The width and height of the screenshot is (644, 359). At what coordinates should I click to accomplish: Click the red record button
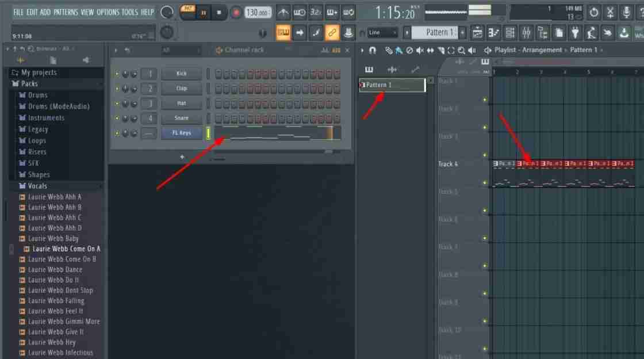point(236,13)
